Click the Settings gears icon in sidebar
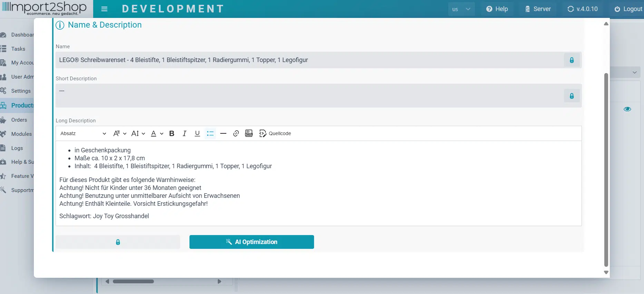 click(3, 91)
